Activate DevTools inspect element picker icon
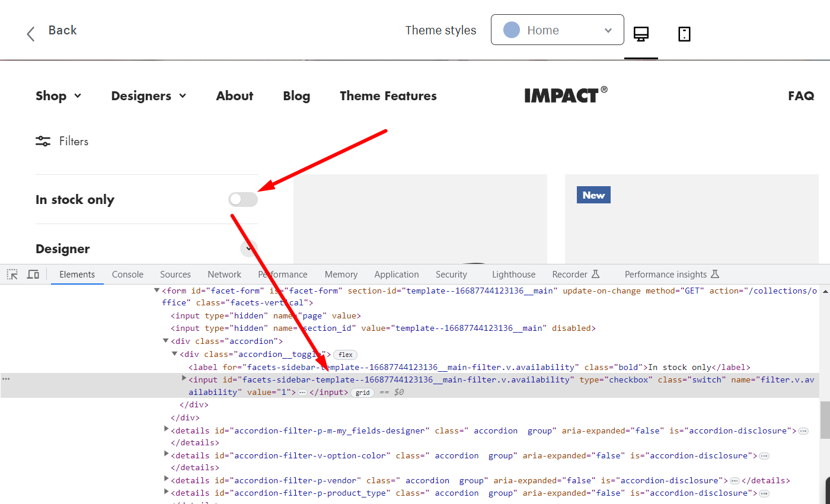 [12, 275]
